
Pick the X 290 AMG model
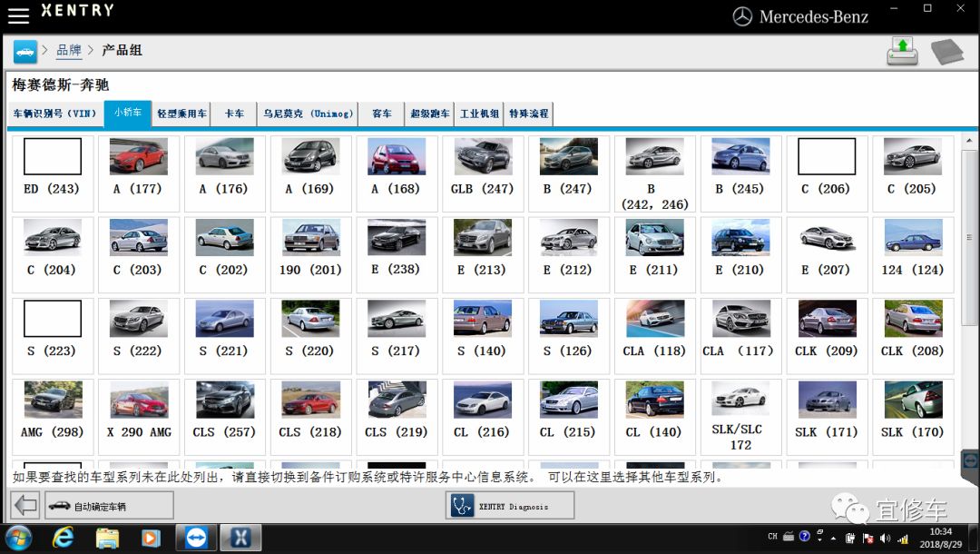coord(138,417)
